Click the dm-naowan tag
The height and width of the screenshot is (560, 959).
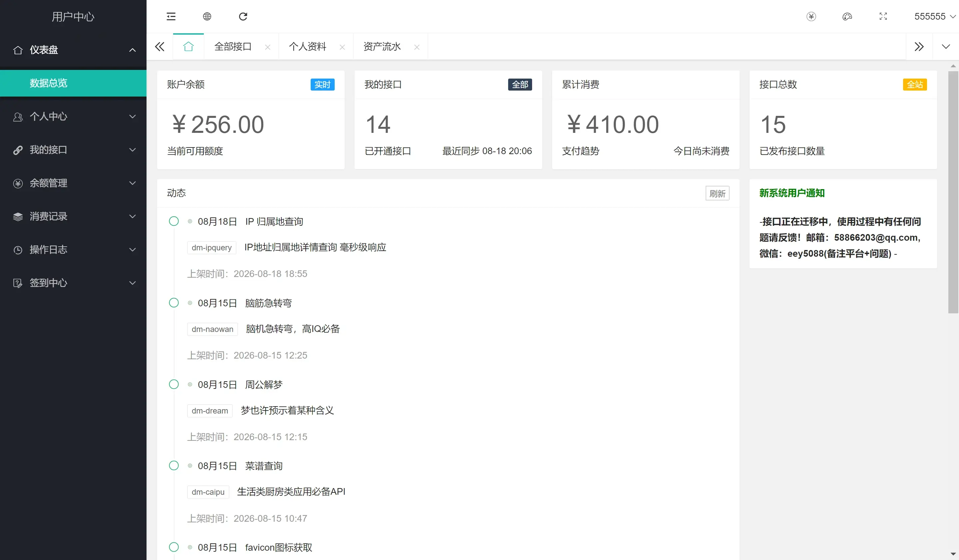pos(212,329)
